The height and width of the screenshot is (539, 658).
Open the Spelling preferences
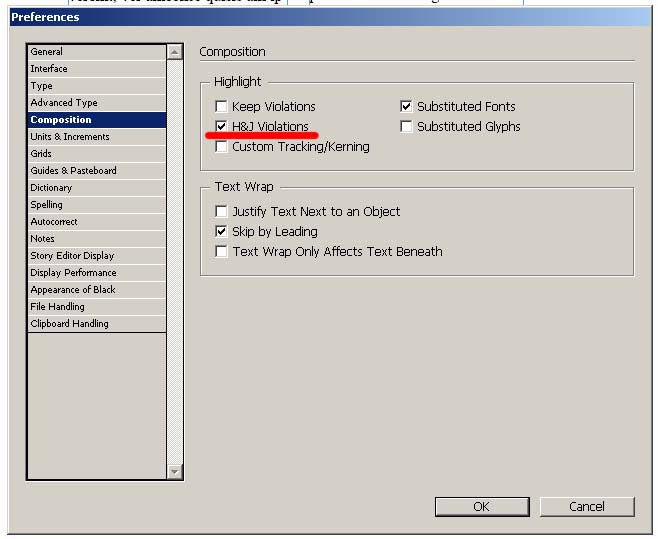click(97, 205)
